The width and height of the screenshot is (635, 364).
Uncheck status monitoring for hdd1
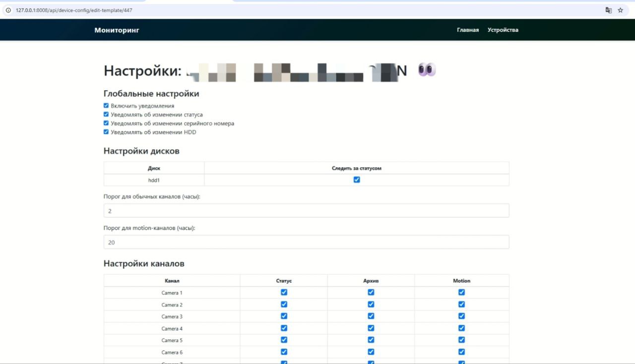point(356,180)
